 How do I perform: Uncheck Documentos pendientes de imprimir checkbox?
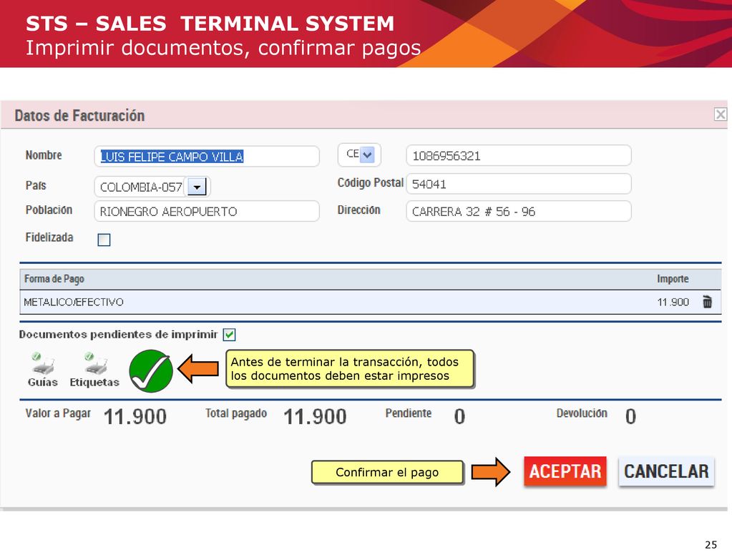click(229, 335)
